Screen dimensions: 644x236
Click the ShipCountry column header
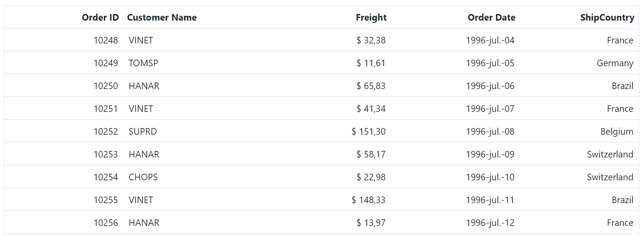pyautogui.click(x=607, y=18)
